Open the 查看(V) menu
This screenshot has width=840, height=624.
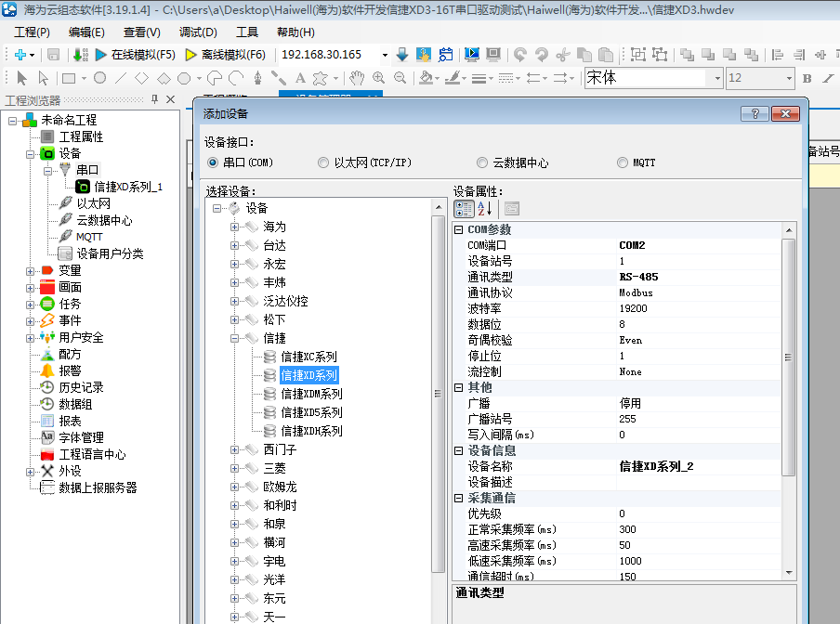142,32
